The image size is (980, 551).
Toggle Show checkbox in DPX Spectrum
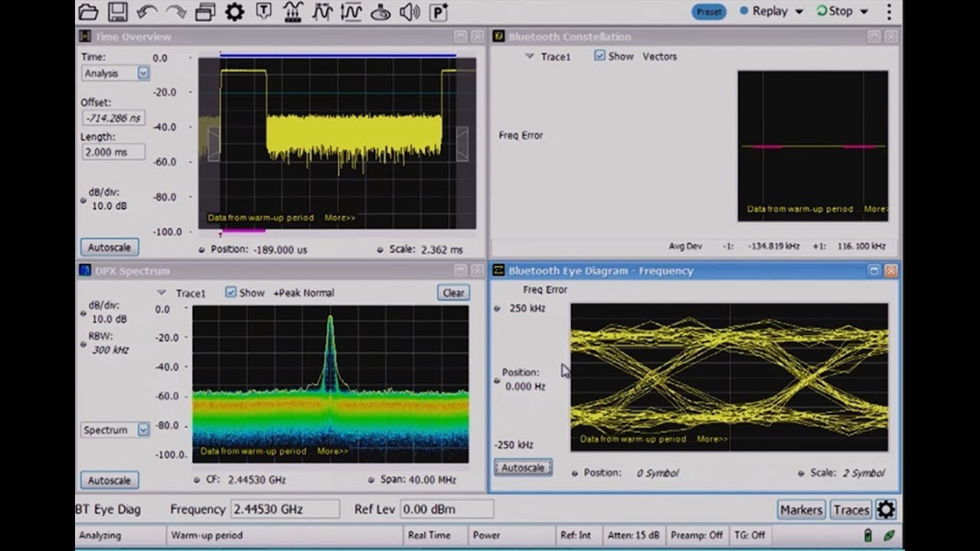(230, 292)
